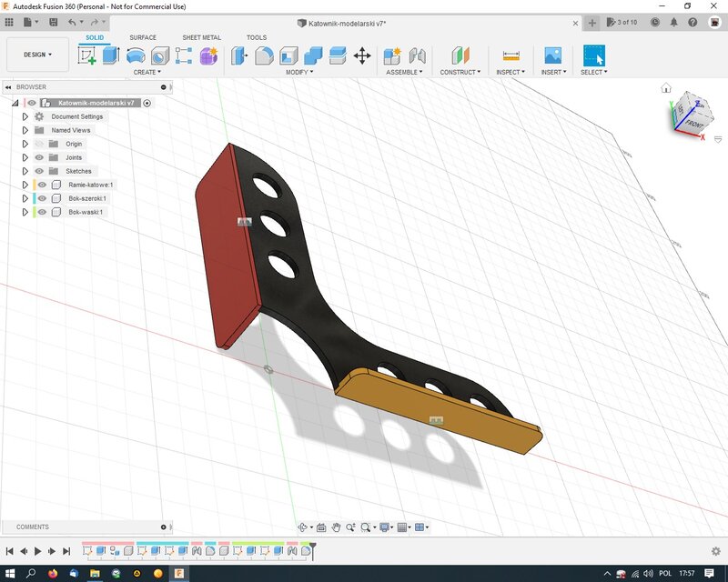Go to timeline start
This screenshot has width=728, height=582.
click(x=9, y=551)
